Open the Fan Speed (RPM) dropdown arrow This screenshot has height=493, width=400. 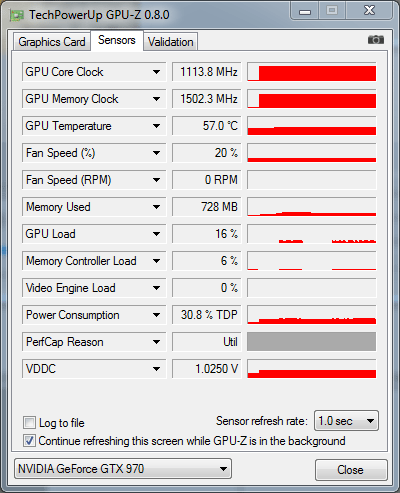coord(156,180)
